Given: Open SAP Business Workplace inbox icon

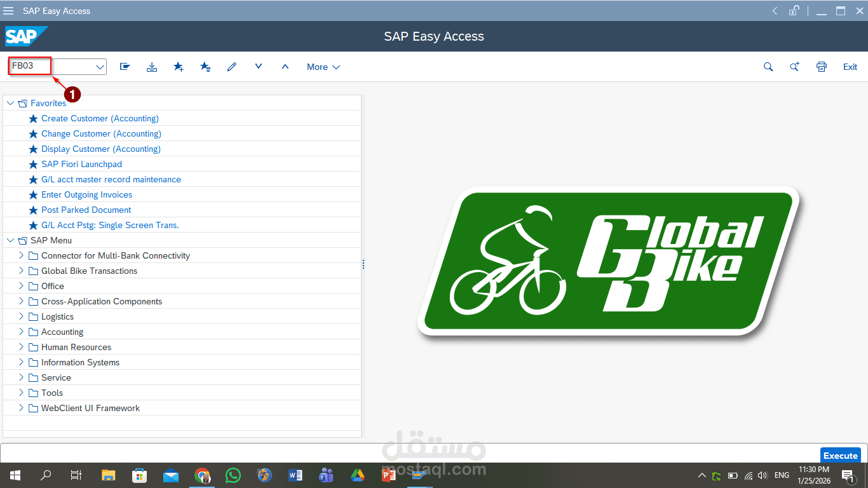Looking at the screenshot, I should point(152,67).
